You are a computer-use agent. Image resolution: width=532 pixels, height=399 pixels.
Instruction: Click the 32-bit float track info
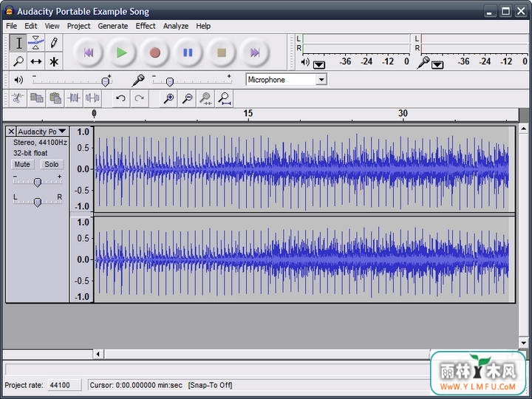30,153
